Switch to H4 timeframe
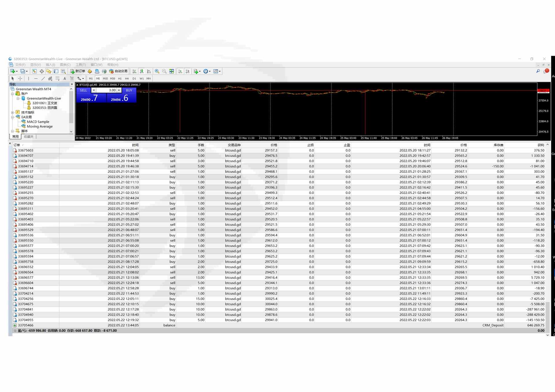 pos(127,79)
